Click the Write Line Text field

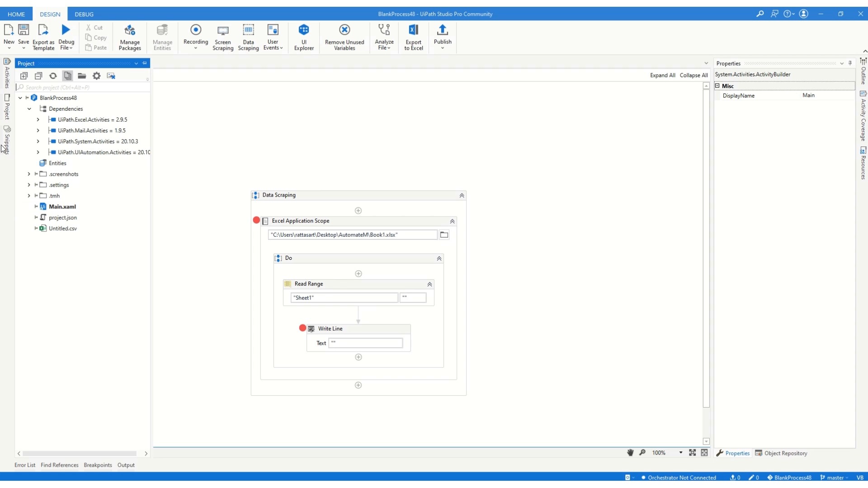point(365,343)
